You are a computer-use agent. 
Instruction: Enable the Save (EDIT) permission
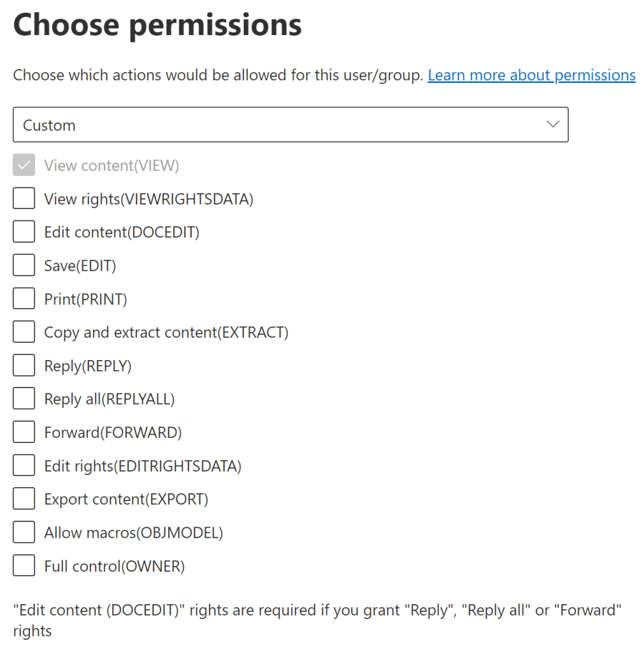[24, 266]
